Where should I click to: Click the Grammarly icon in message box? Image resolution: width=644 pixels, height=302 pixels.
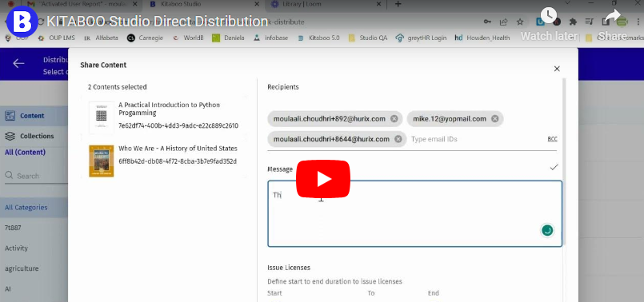(546, 230)
